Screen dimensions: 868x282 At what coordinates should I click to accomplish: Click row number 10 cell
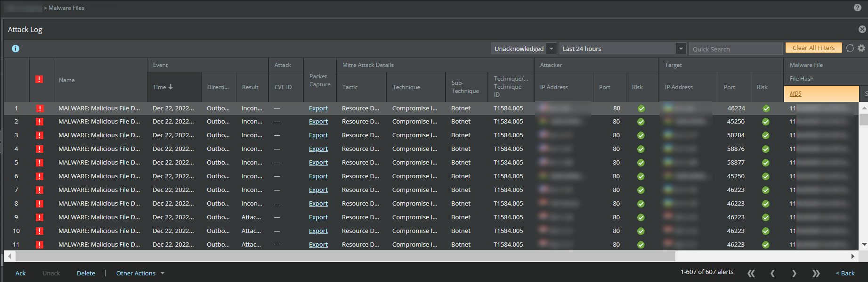click(16, 231)
